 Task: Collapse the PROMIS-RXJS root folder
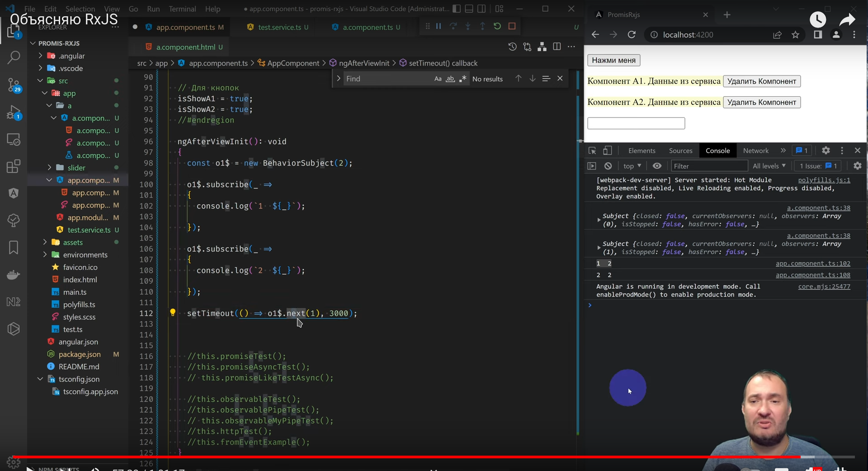pyautogui.click(x=33, y=43)
